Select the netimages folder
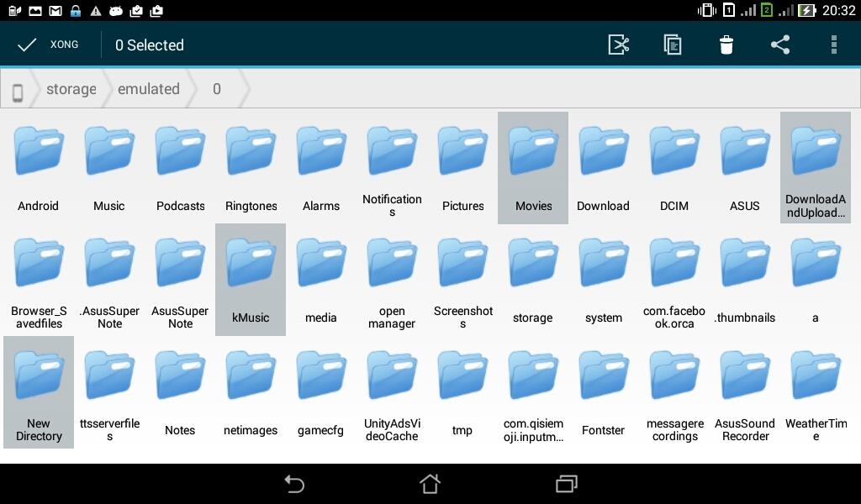Screen dimensions: 861x504 coord(251,392)
